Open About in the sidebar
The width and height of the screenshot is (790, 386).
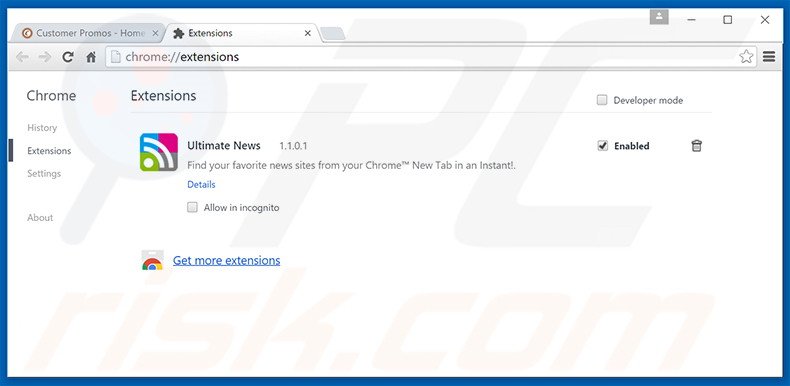[x=40, y=218]
